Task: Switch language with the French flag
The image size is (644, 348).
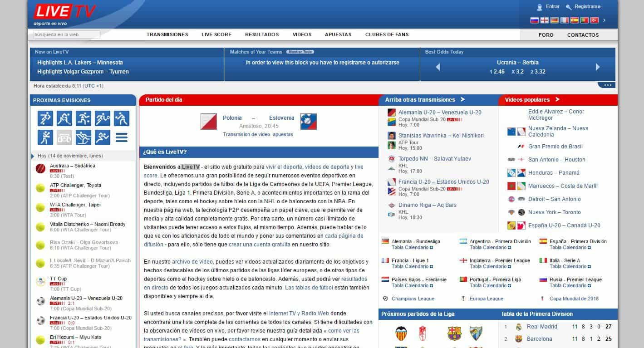Action: coord(564,20)
